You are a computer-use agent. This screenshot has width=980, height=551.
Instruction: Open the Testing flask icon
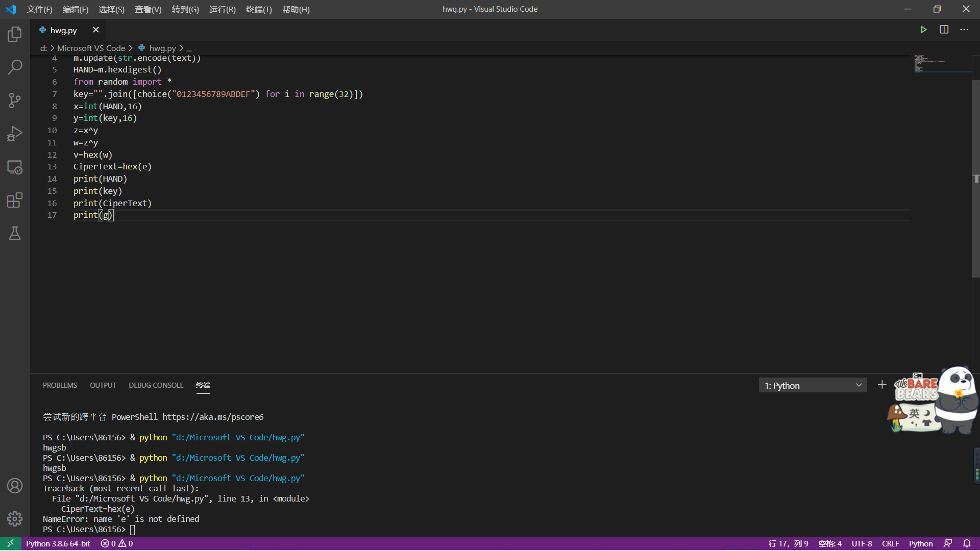click(15, 233)
